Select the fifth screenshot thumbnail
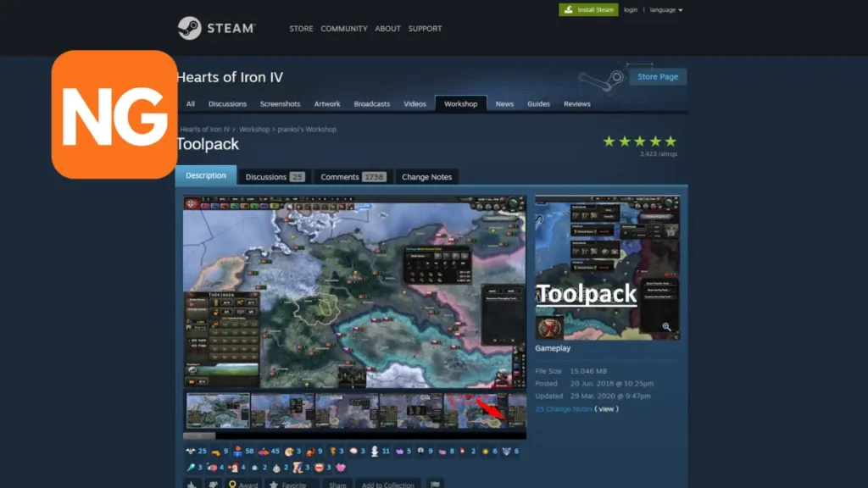 pyautogui.click(x=475, y=411)
